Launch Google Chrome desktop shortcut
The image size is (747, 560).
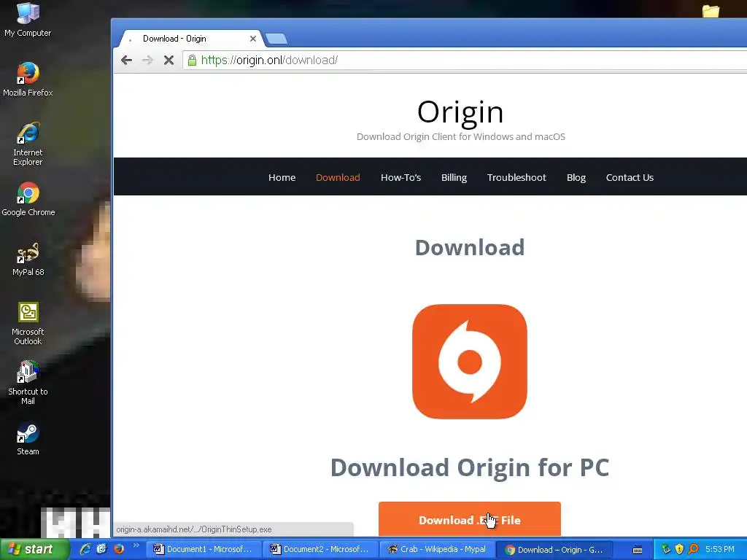click(x=28, y=198)
